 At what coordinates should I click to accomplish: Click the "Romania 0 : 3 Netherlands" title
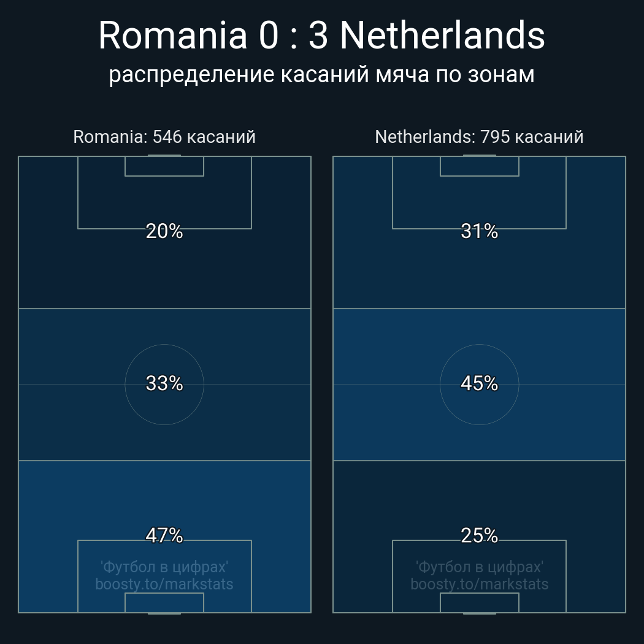click(x=321, y=36)
